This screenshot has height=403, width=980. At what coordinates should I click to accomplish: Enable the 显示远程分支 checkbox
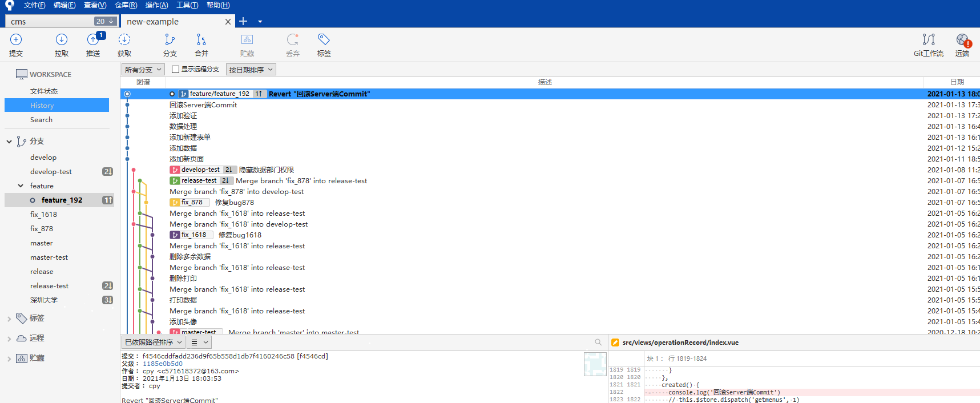click(176, 70)
